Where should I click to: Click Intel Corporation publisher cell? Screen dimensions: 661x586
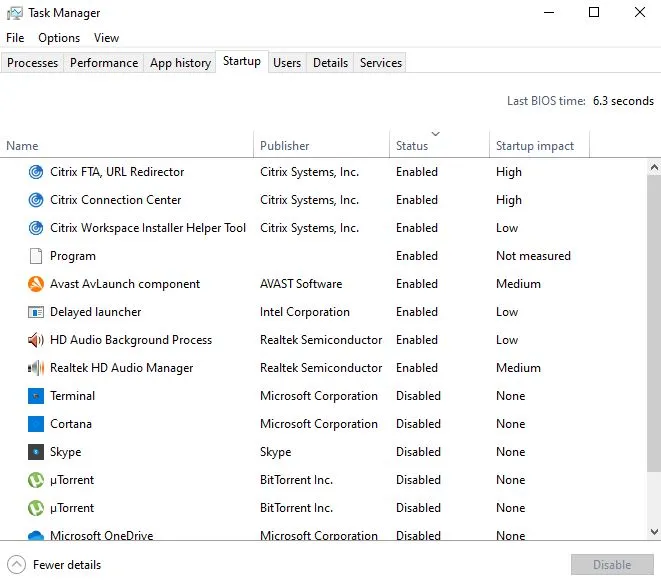[305, 312]
